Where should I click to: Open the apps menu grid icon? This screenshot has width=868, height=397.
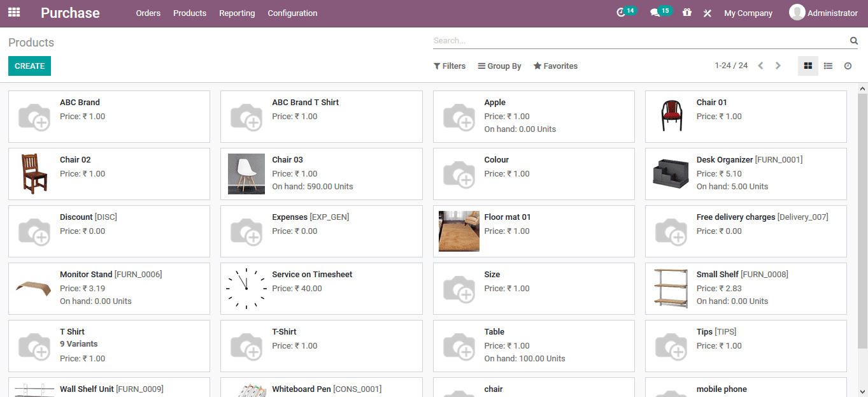[13, 12]
